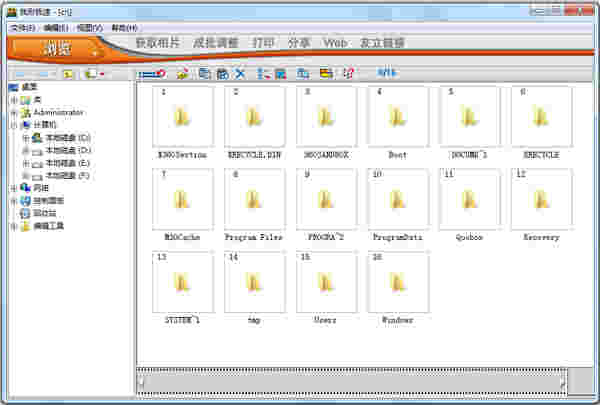Click the copy documents toolbar icon
The image size is (600, 405).
[x=205, y=73]
